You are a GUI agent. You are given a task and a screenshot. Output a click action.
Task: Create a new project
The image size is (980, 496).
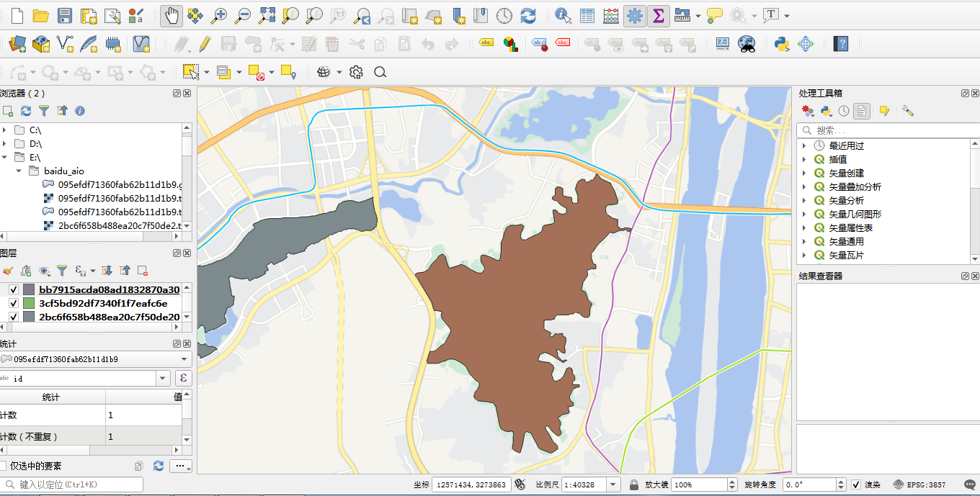(17, 15)
